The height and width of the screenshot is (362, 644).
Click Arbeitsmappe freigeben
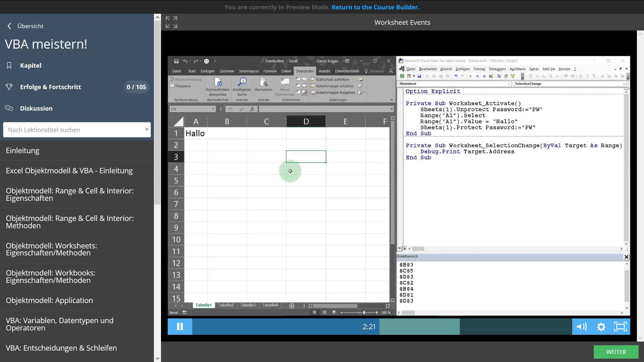(333, 93)
